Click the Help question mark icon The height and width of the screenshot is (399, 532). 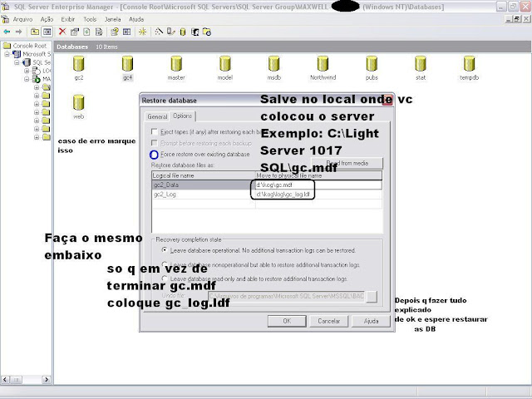point(115,32)
